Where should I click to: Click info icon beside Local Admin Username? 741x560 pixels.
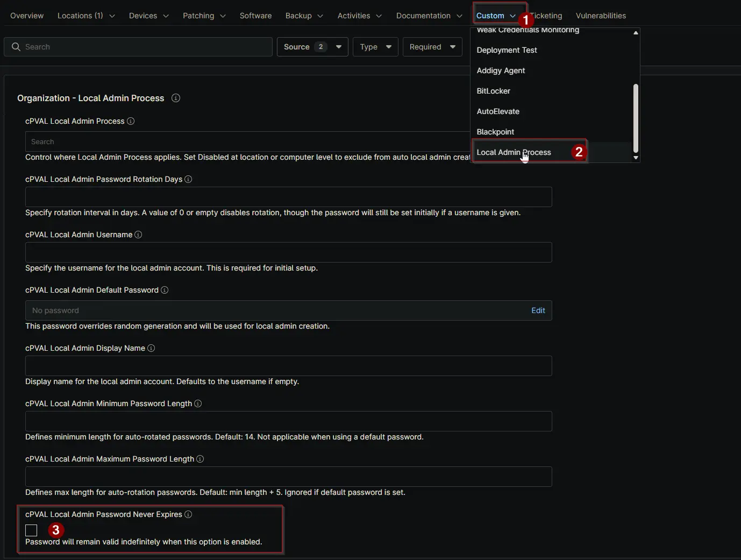click(x=138, y=235)
